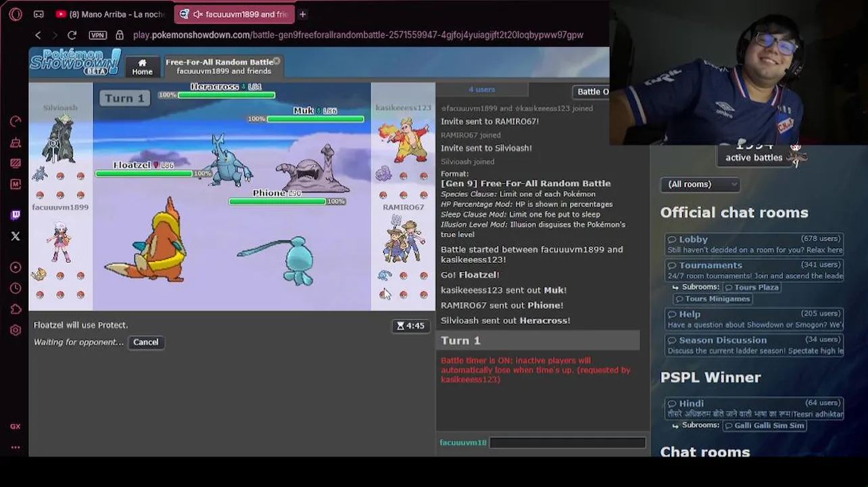Open the striped-screen sidebar icon under GX Cleaner

pos(16,163)
